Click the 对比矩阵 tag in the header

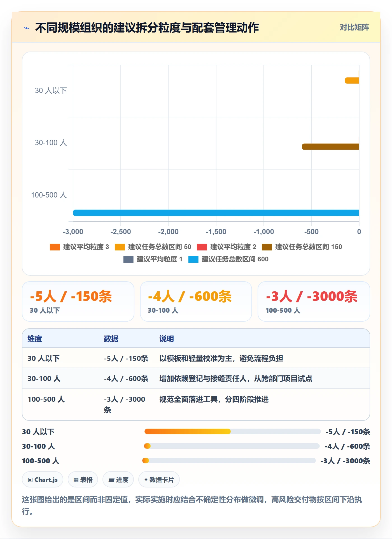354,27
